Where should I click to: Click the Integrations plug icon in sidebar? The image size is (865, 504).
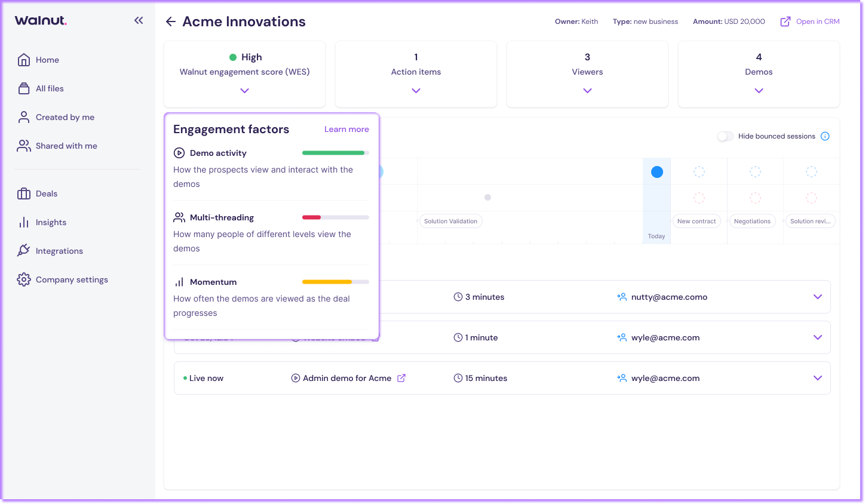[24, 251]
